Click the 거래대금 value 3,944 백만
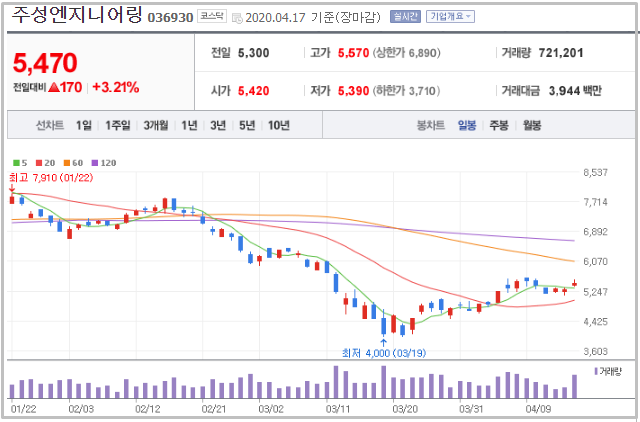The image size is (640, 422). coord(575,91)
